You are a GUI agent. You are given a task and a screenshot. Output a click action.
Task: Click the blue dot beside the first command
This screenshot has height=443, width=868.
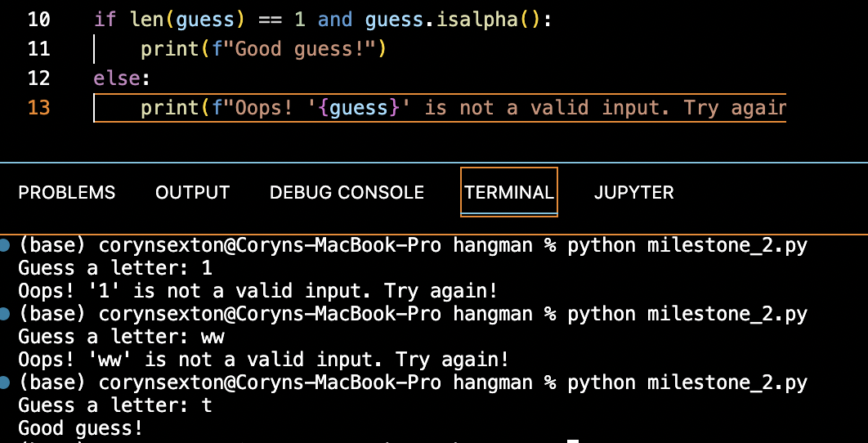point(4,245)
